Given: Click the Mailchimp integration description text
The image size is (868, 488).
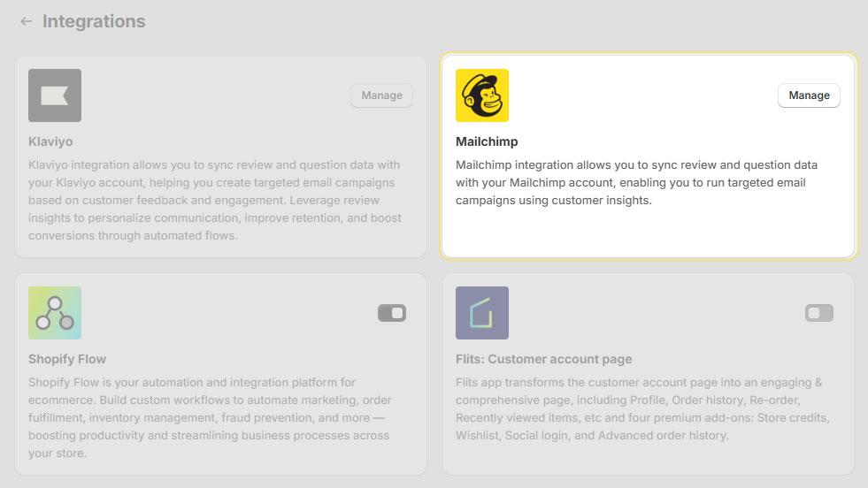Looking at the screenshot, I should 636,183.
